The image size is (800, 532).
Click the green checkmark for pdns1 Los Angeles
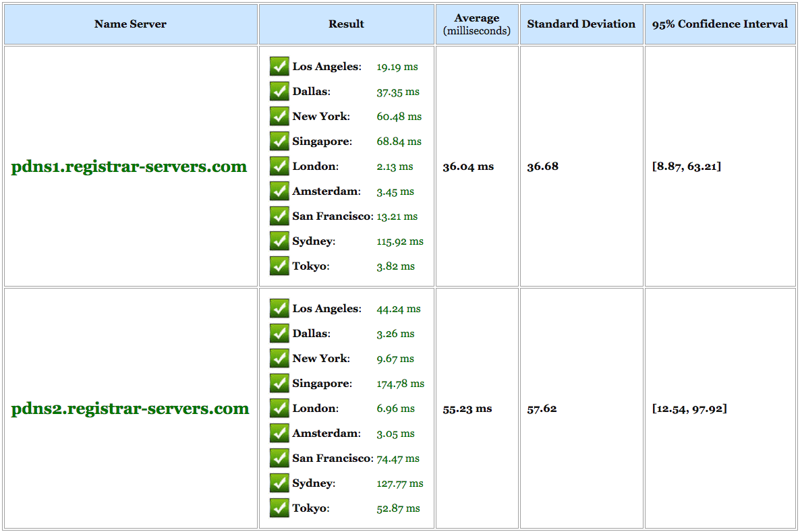pos(279,66)
